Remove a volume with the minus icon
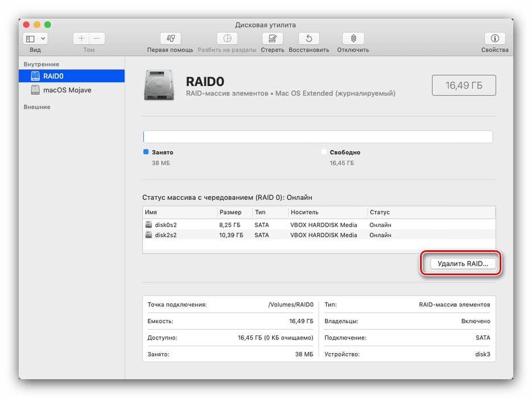532x398 pixels. tap(96, 38)
